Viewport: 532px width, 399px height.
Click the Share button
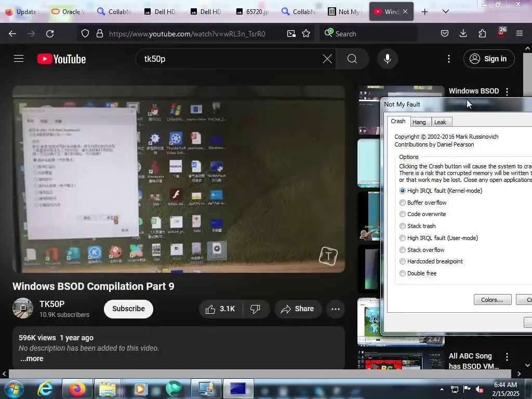pyautogui.click(x=298, y=309)
